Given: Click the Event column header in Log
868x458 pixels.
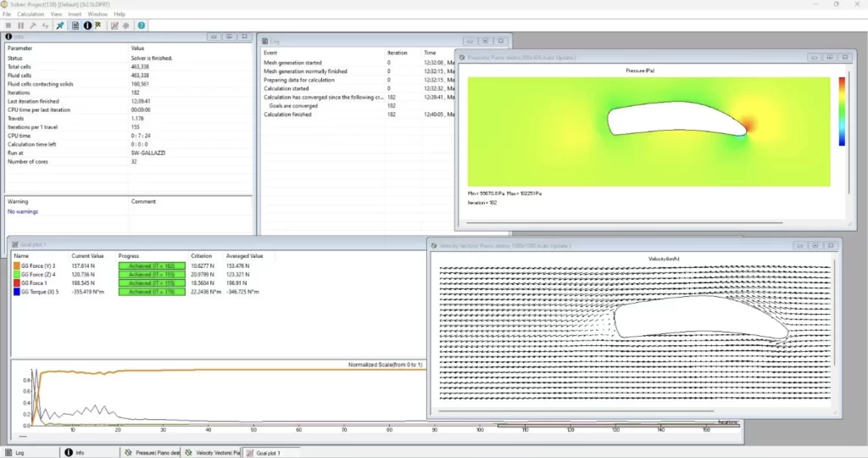Looking at the screenshot, I should [x=273, y=53].
